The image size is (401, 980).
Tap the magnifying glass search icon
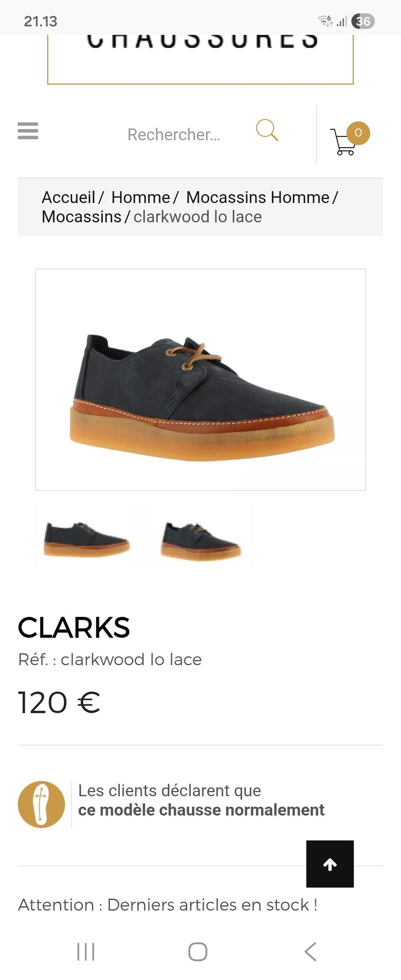tap(267, 130)
